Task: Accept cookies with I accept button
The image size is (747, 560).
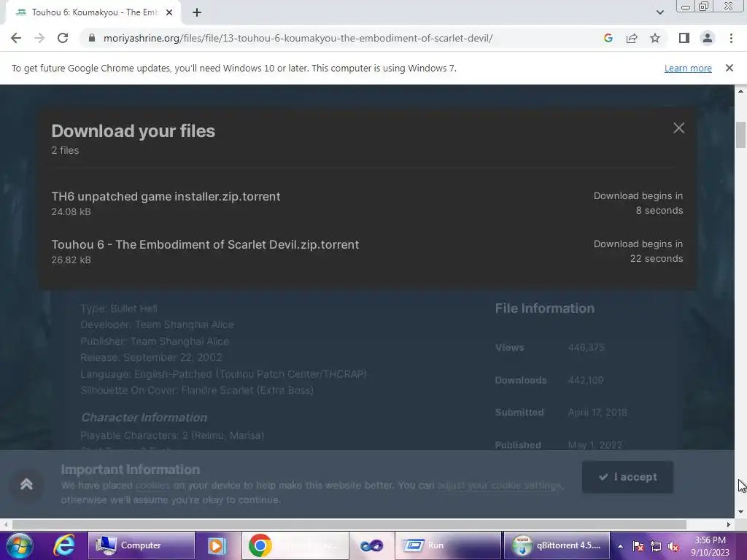Action: tap(627, 477)
